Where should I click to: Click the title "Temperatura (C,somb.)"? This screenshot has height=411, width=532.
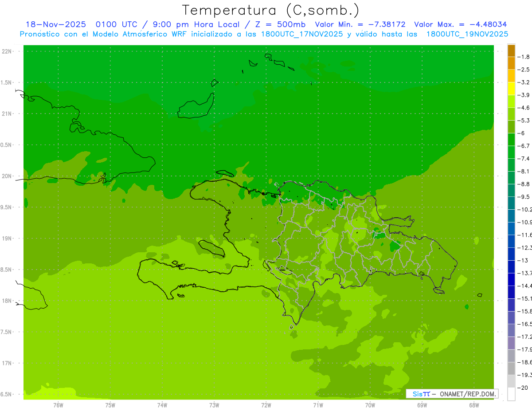[x=270, y=10]
